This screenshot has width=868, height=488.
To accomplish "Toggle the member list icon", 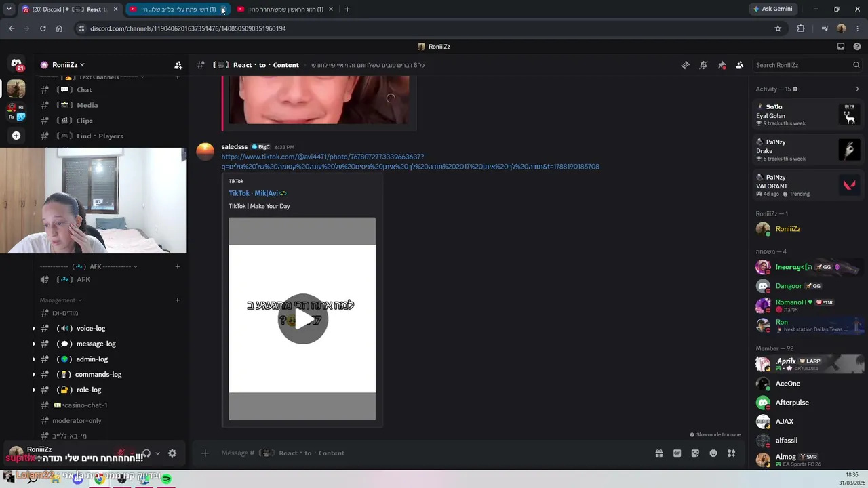I will pyautogui.click(x=739, y=65).
